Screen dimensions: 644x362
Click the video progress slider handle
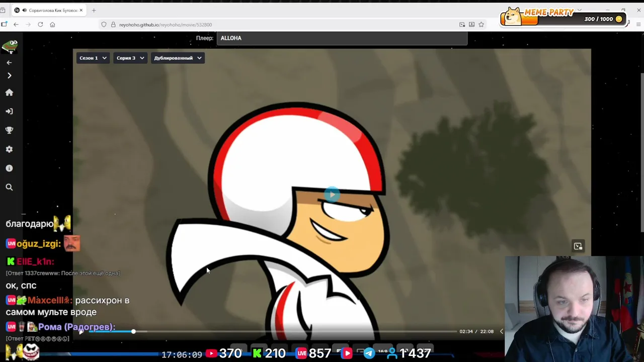click(133, 331)
